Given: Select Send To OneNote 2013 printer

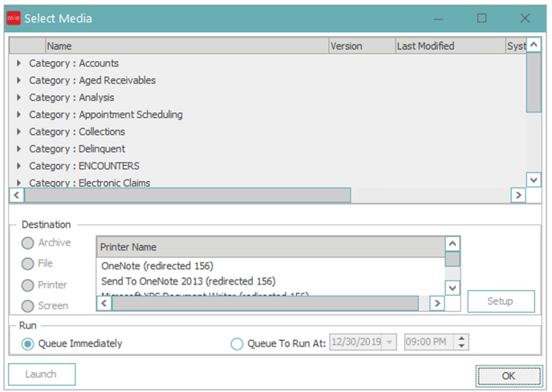Looking at the screenshot, I should [189, 281].
